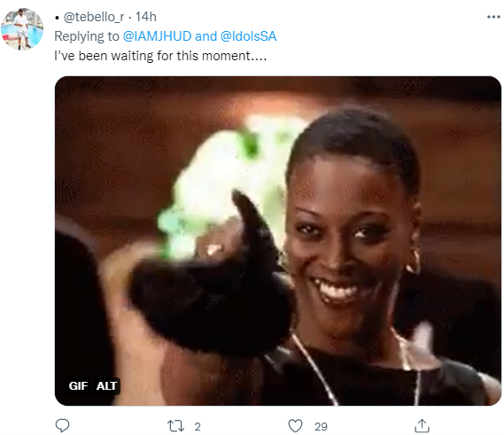Screen dimensions: 504x435
Task: Click the white bouquet in the GIF
Action: point(225,183)
